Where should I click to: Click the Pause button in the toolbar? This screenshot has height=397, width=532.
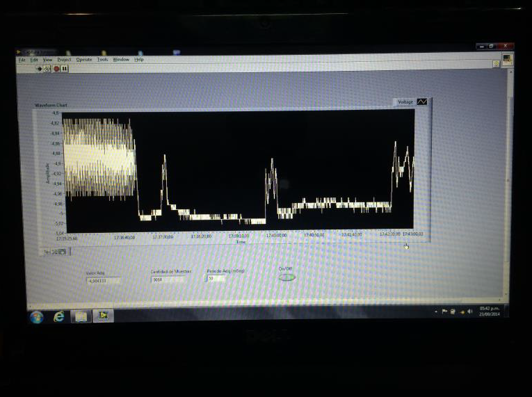click(x=65, y=68)
